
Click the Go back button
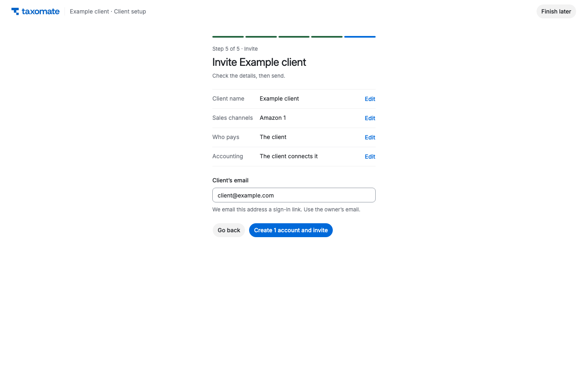(229, 230)
